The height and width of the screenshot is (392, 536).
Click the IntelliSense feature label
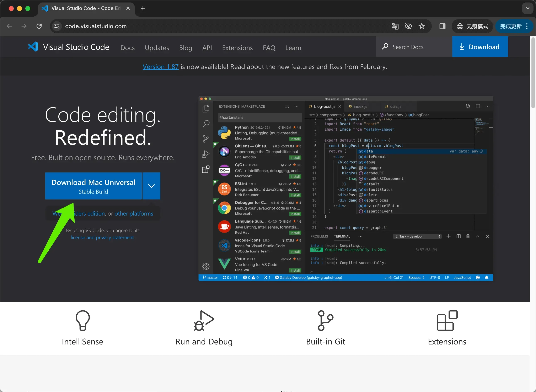(x=83, y=342)
